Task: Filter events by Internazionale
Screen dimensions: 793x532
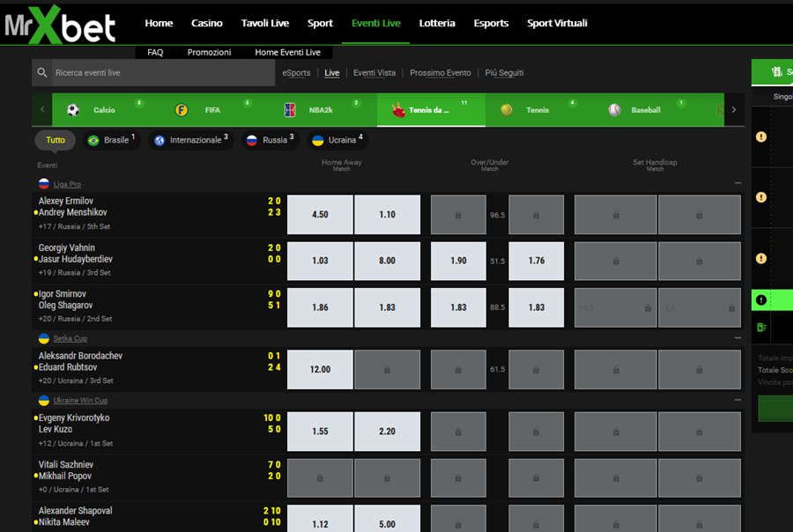Action: (x=190, y=140)
